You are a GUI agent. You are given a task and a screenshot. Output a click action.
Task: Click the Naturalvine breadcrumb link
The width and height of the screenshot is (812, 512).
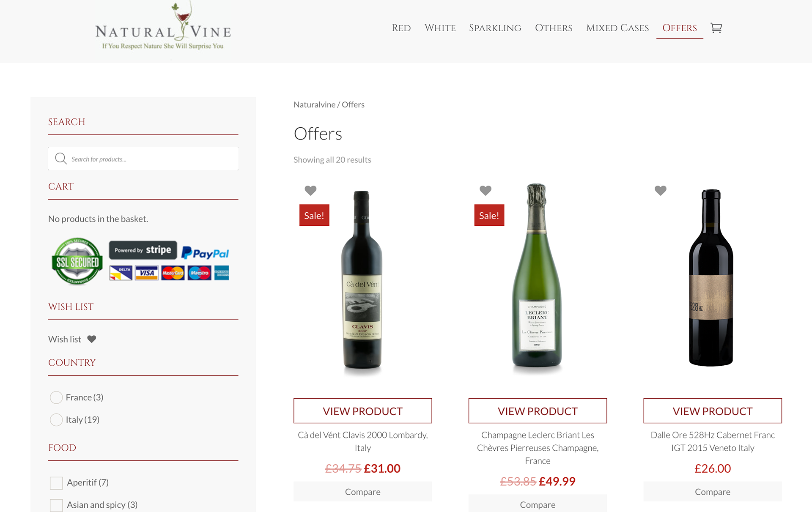[x=314, y=104]
